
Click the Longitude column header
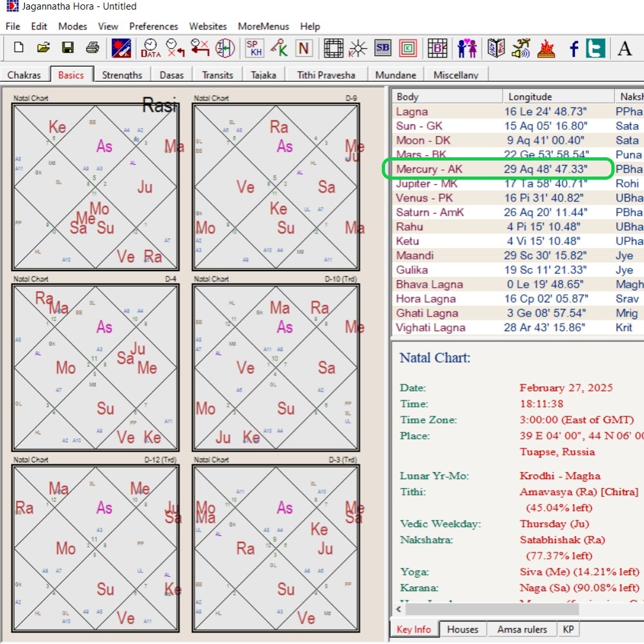pyautogui.click(x=558, y=97)
